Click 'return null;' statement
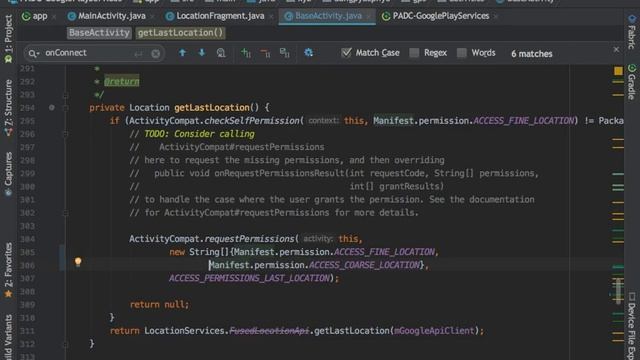Screen dimensions: 640x360 pyautogui.click(x=159, y=304)
